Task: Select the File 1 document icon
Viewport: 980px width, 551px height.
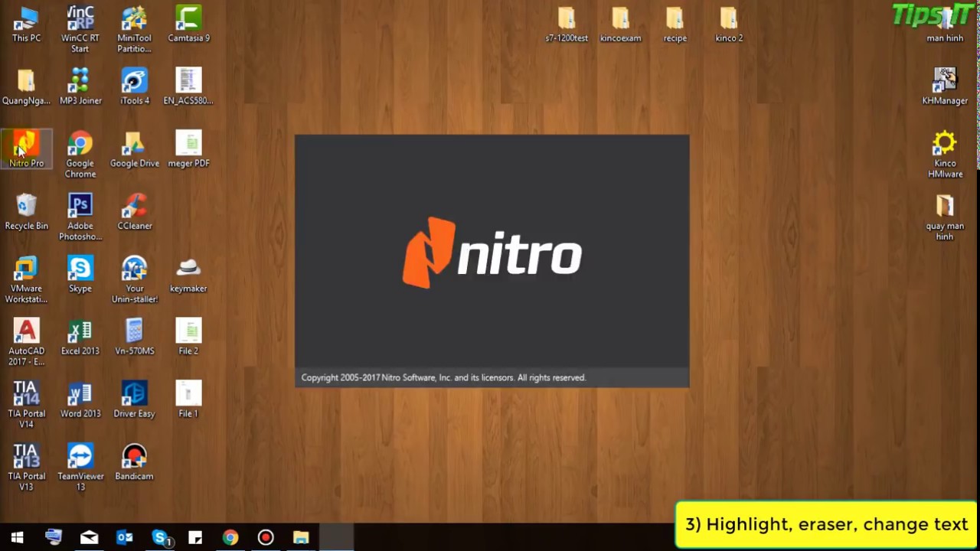Action: pos(188,400)
